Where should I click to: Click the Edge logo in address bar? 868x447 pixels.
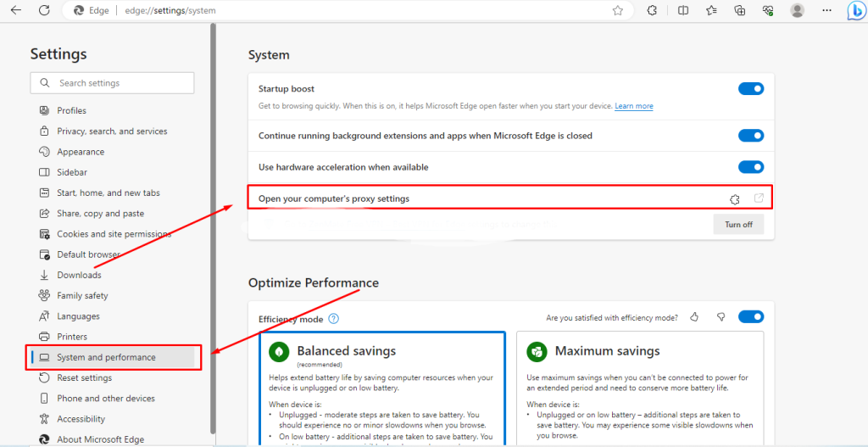point(79,10)
